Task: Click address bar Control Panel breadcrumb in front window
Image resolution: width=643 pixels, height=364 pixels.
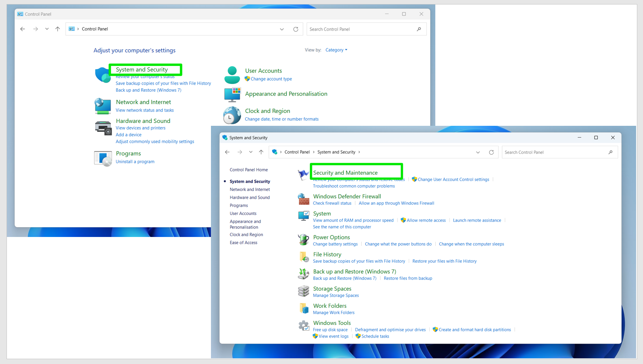Action: pyautogui.click(x=297, y=152)
